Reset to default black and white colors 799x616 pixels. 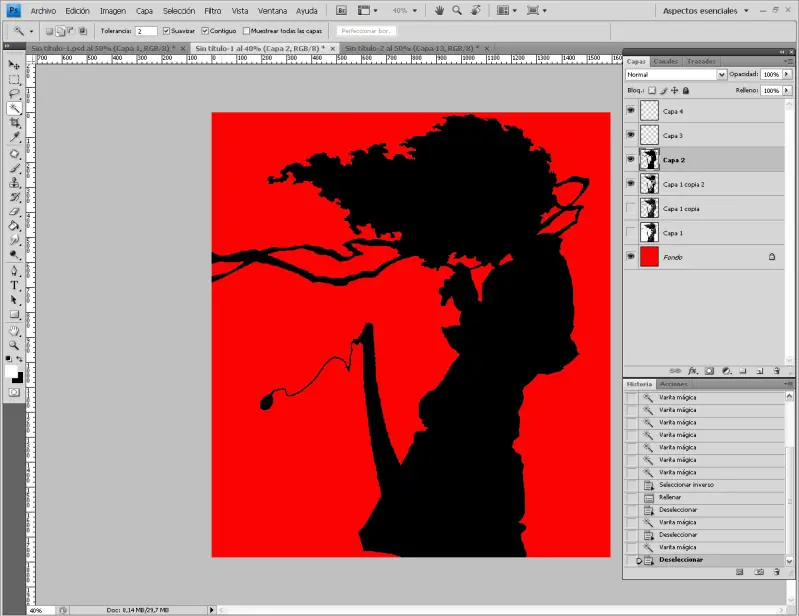[x=9, y=359]
